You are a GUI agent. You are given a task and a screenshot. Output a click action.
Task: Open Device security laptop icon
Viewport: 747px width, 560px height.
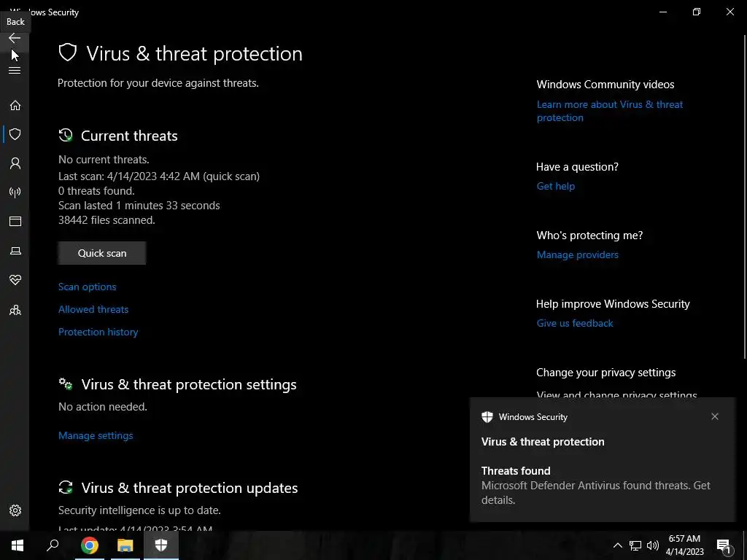[x=15, y=251]
